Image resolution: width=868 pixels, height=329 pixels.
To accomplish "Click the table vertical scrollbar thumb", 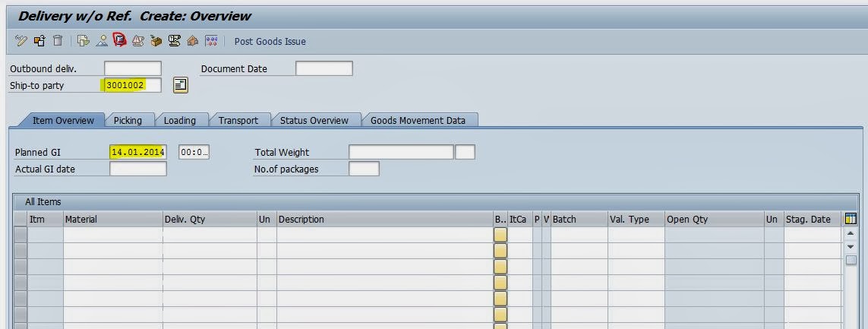I will 851,260.
